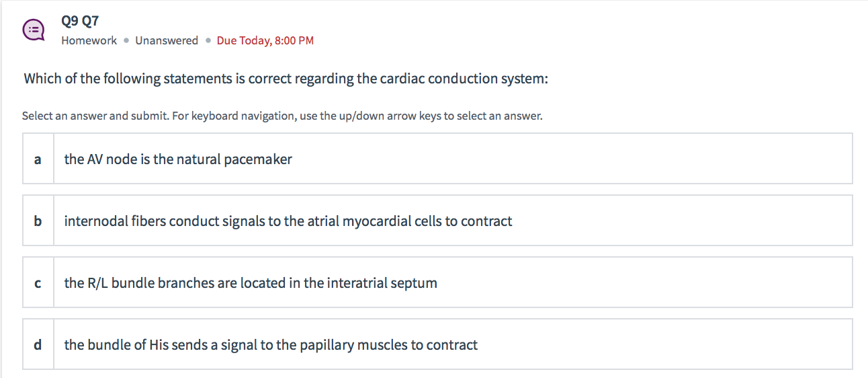This screenshot has width=868, height=378.
Task: Choose 'the AV node is the natural pacemaker' text
Action: [x=178, y=159]
